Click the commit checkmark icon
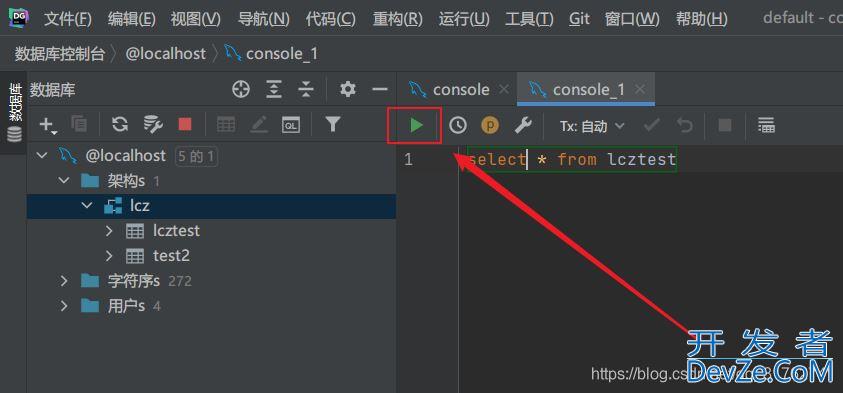 point(652,126)
